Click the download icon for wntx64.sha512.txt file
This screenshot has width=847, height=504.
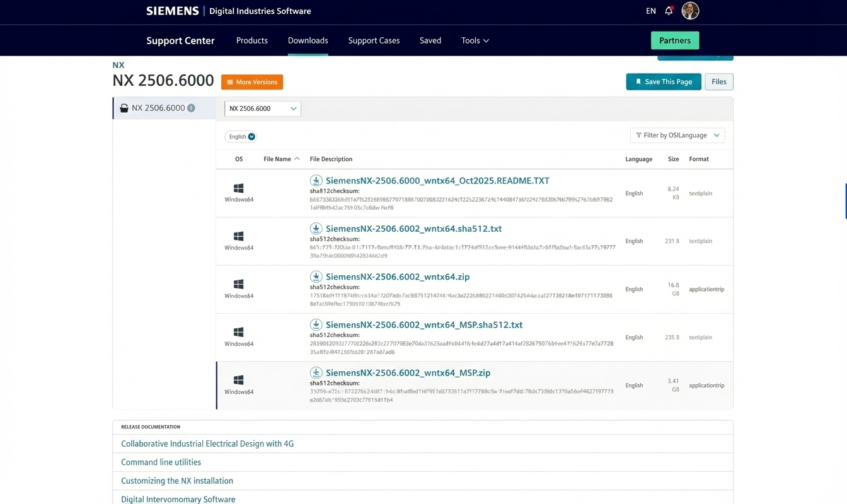[x=316, y=229]
